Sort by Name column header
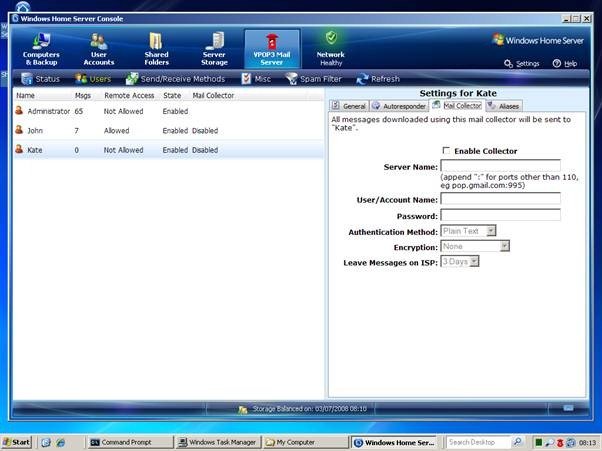Viewport: 602px width, 451px height. 25,96
